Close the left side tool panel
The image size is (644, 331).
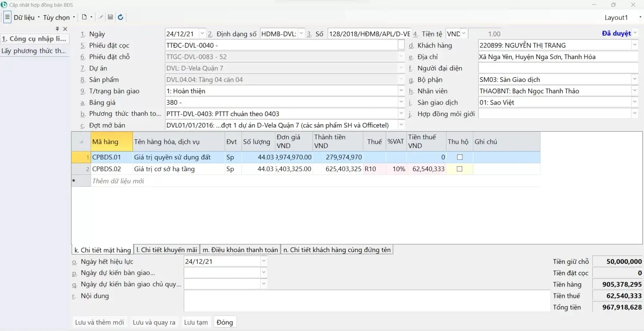65,29
